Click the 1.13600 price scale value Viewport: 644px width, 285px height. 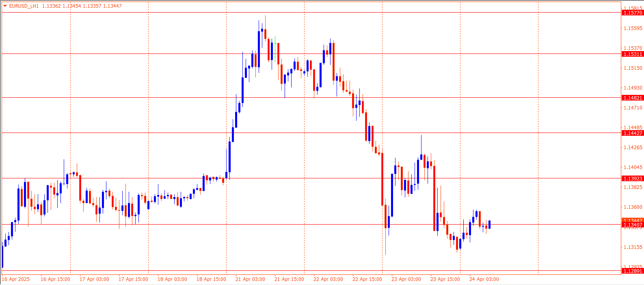tap(633, 207)
